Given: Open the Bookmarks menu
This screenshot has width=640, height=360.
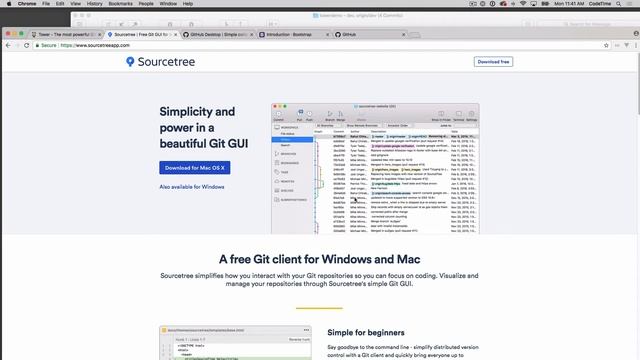Looking at the screenshot, I should [120, 4].
